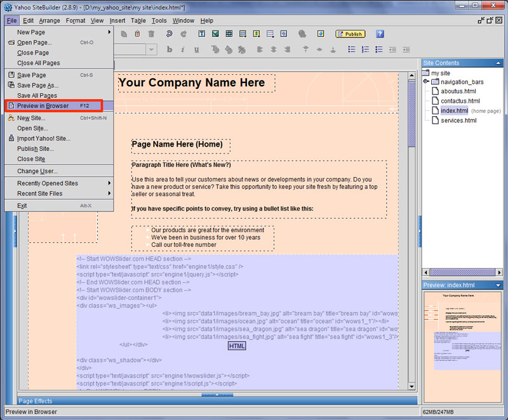This screenshot has width=508, height=420.
Task: Click Site Contents horizontal scrollbar right arrow
Action: click(499, 272)
